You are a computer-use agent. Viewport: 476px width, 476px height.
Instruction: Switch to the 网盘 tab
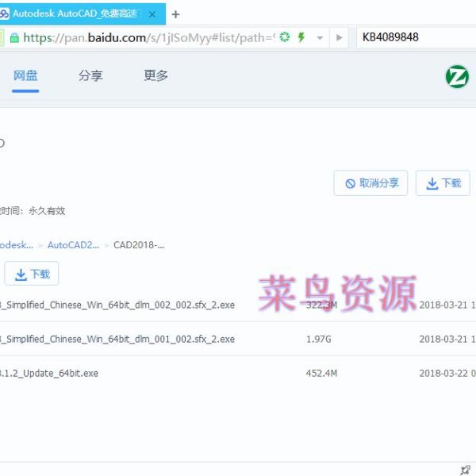[25, 76]
